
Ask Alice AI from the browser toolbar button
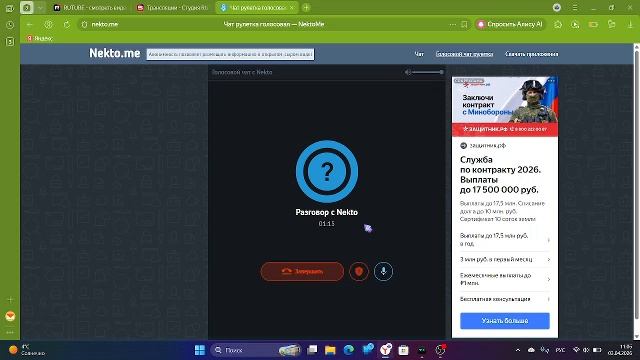coord(510,24)
